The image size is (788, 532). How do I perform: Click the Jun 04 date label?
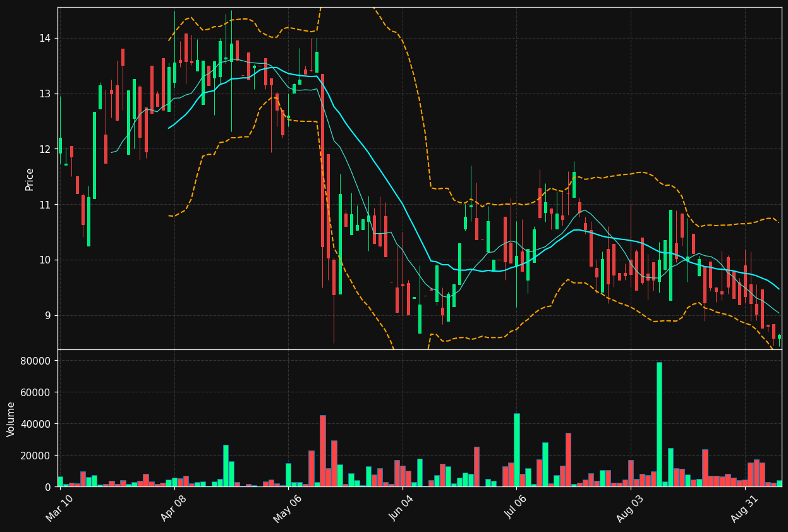coord(402,509)
